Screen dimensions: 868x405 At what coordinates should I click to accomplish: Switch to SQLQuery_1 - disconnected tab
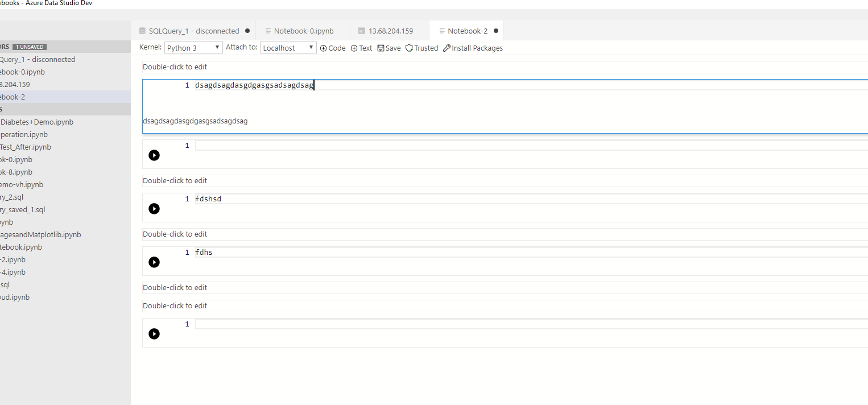(x=193, y=31)
